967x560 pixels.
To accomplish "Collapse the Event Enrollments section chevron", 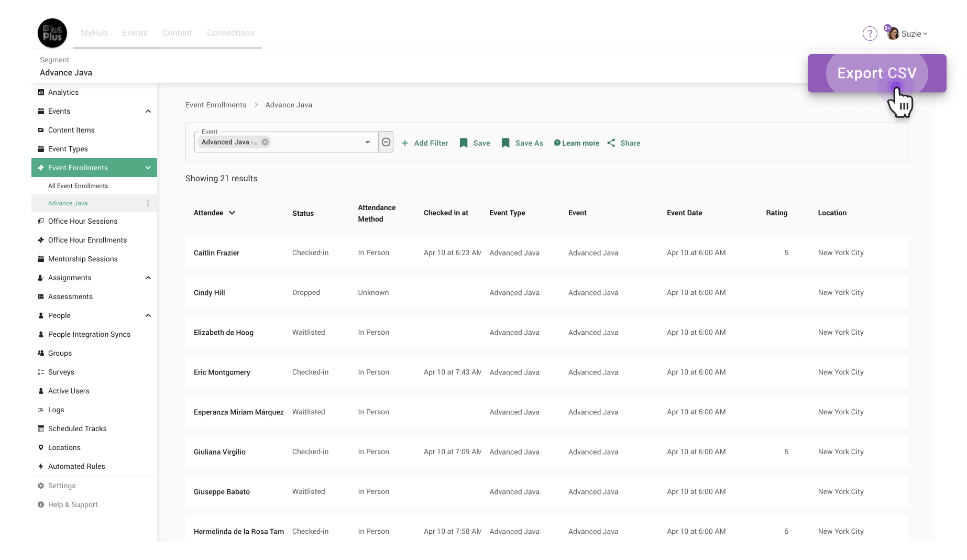I will [x=148, y=168].
